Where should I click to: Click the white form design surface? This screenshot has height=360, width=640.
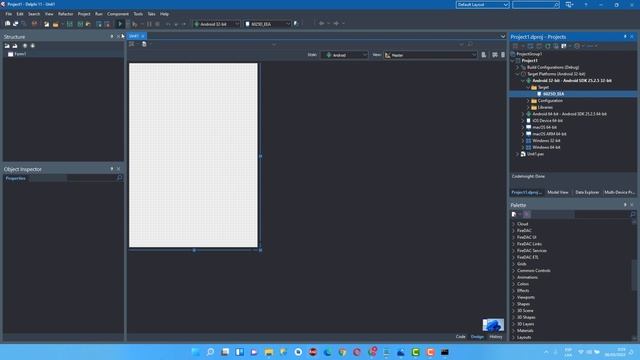[x=193, y=155]
